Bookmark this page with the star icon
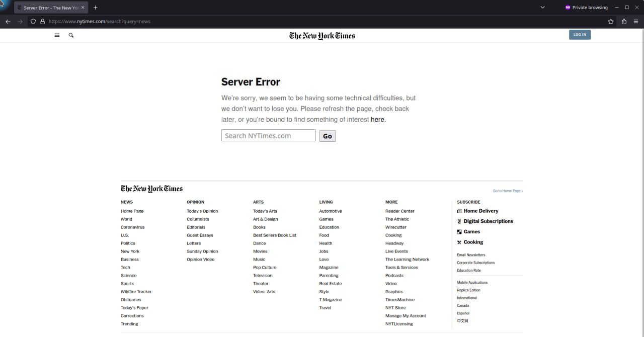This screenshot has width=644, height=337. coord(611,22)
